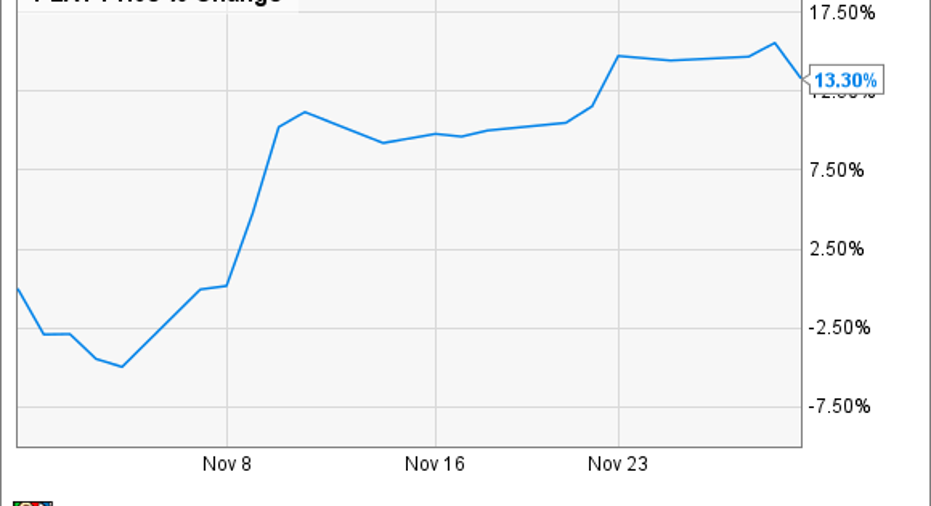Select the Nov 23 date label
The width and height of the screenshot is (931, 506).
[x=618, y=464]
